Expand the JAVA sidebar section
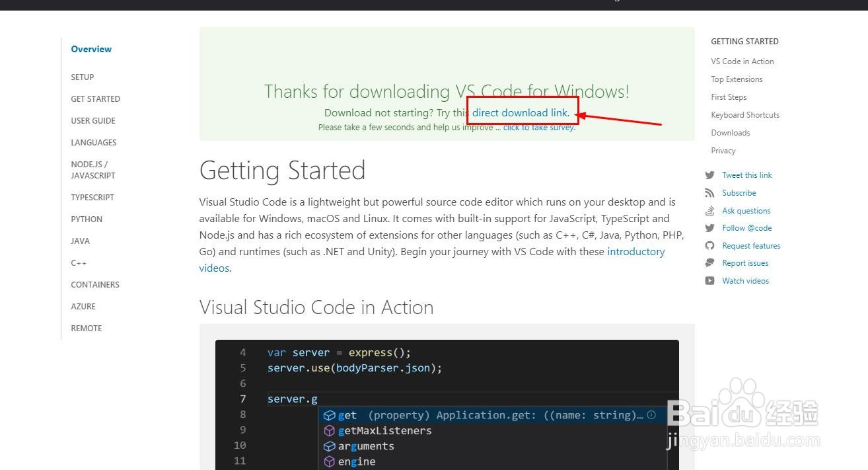The width and height of the screenshot is (868, 470). point(81,241)
